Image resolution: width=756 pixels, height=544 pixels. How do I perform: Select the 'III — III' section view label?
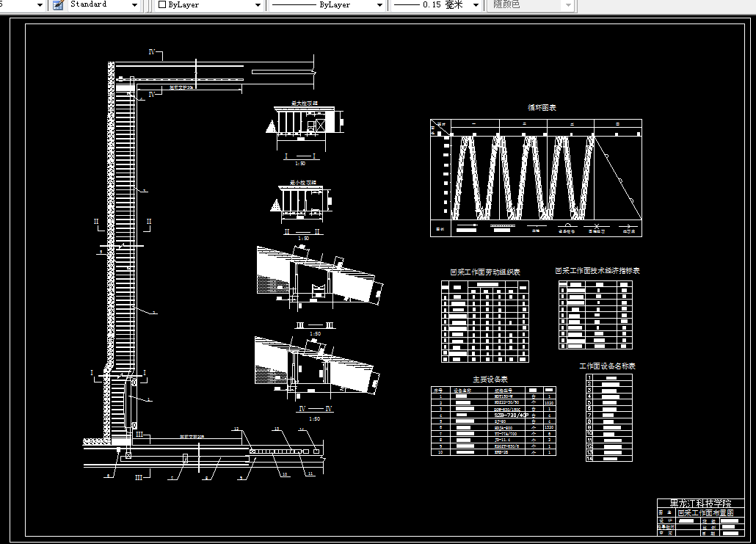point(314,325)
